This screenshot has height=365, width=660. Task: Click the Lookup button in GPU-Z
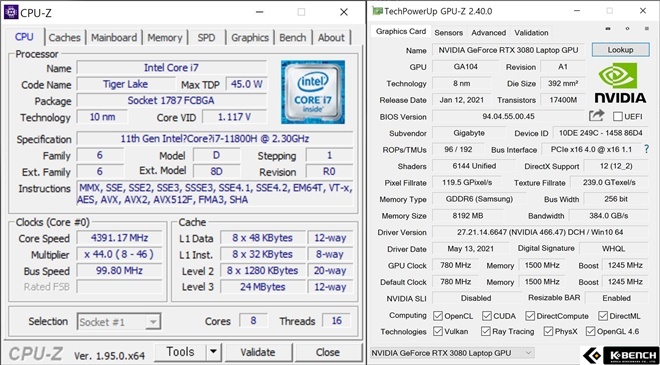620,50
